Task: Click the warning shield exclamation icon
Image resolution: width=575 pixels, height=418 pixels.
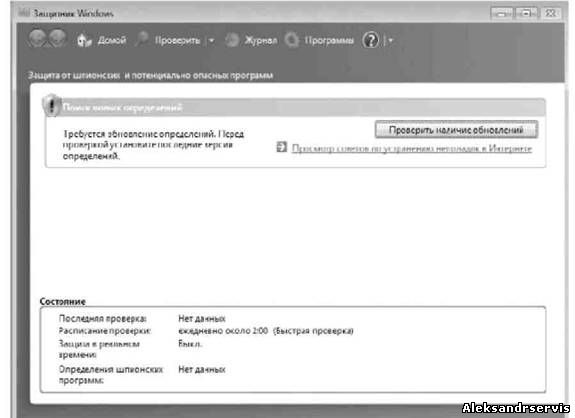Action: point(51,105)
